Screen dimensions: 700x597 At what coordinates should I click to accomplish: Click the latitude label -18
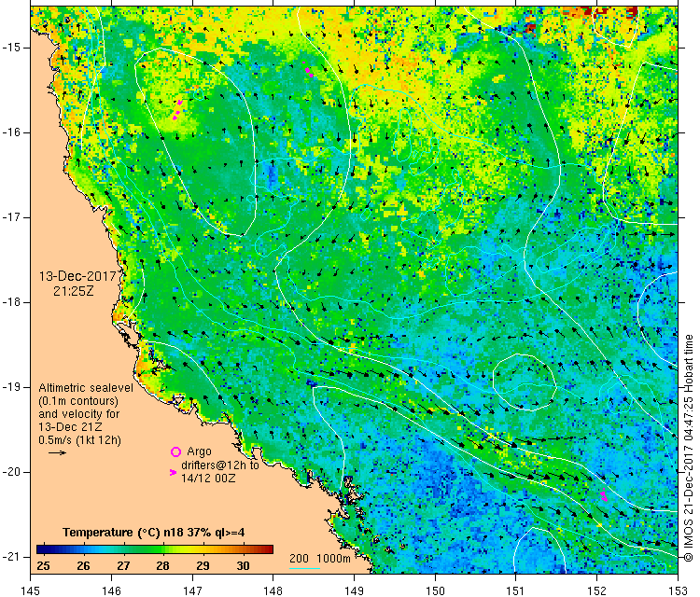pos(12,302)
